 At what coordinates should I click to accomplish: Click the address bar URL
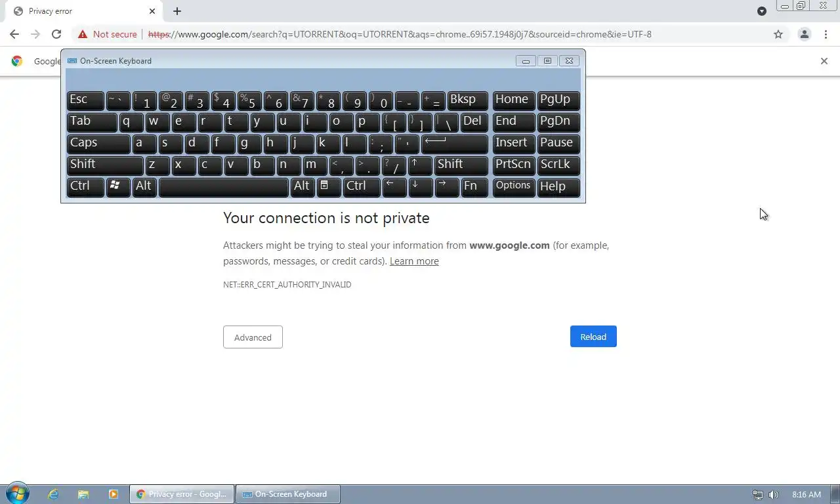tap(400, 34)
